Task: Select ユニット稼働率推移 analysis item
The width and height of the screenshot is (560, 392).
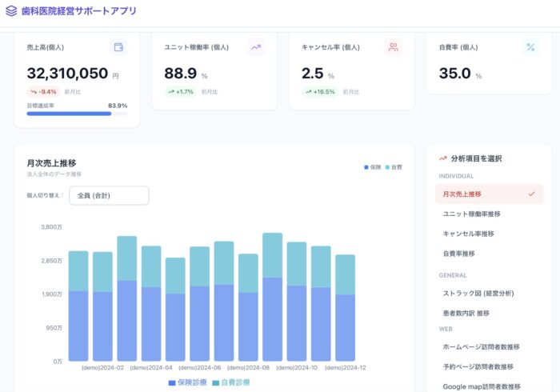Action: pos(471,214)
